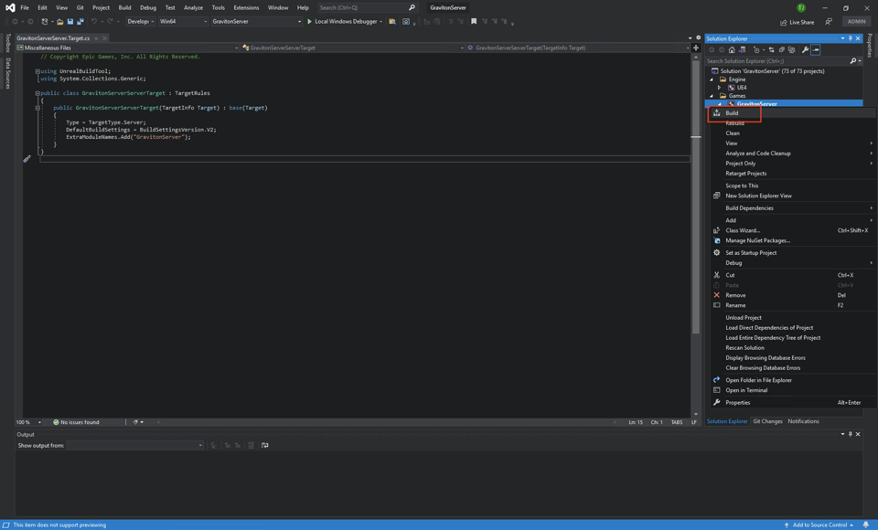Screen dimensions: 879x531
Task: Click the Find in Files toolbar icon
Action: point(392,21)
